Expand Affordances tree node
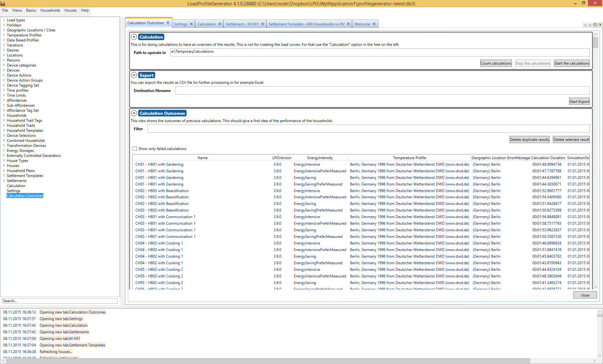The image size is (603, 364). pyautogui.click(x=4, y=100)
